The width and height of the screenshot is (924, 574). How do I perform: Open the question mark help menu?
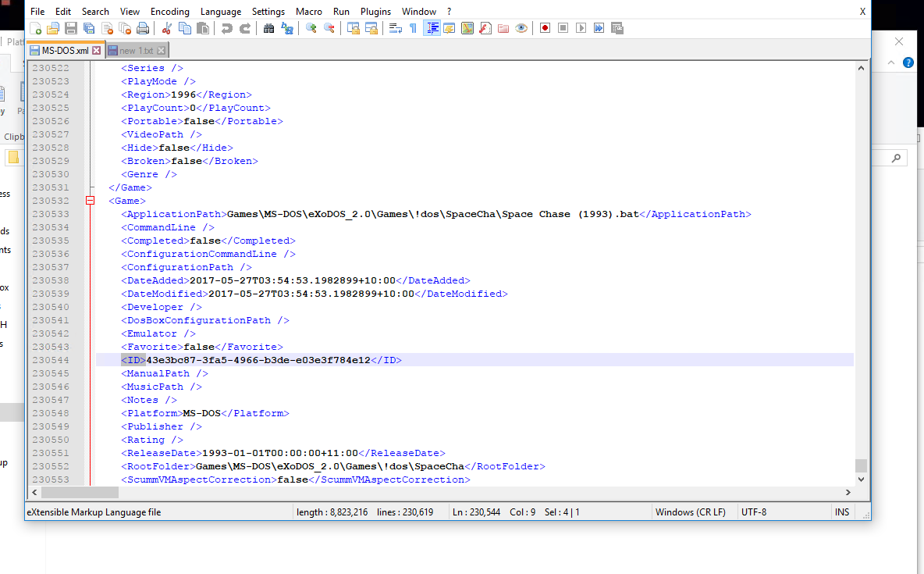click(449, 11)
